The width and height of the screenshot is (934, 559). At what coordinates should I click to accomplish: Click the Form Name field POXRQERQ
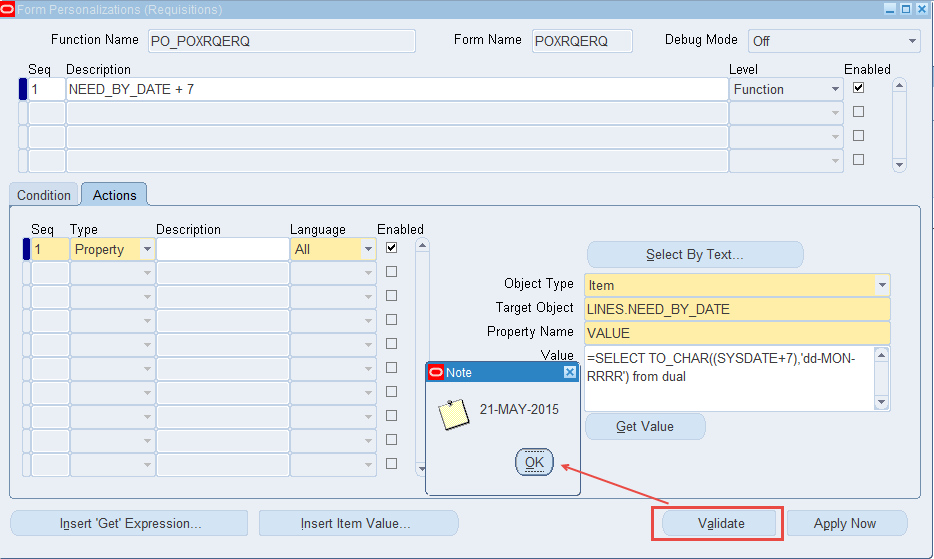tap(582, 41)
